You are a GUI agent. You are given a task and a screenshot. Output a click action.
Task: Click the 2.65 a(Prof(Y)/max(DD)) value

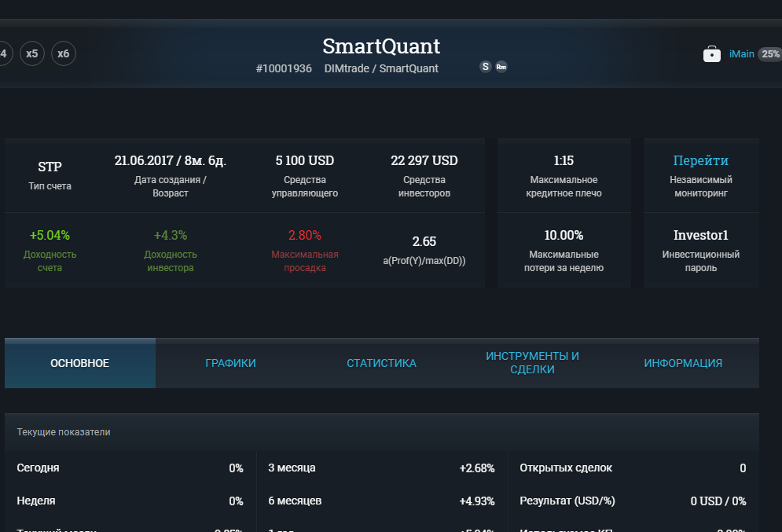[x=424, y=242]
